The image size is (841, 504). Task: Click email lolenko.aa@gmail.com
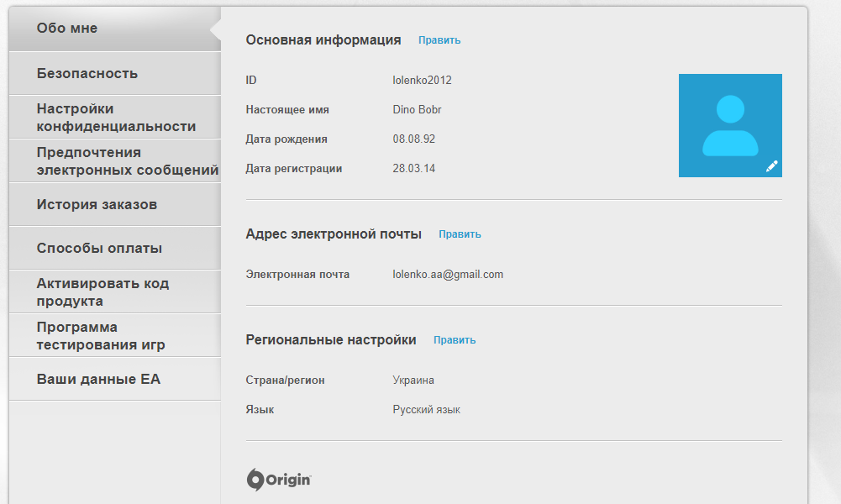pyautogui.click(x=448, y=275)
